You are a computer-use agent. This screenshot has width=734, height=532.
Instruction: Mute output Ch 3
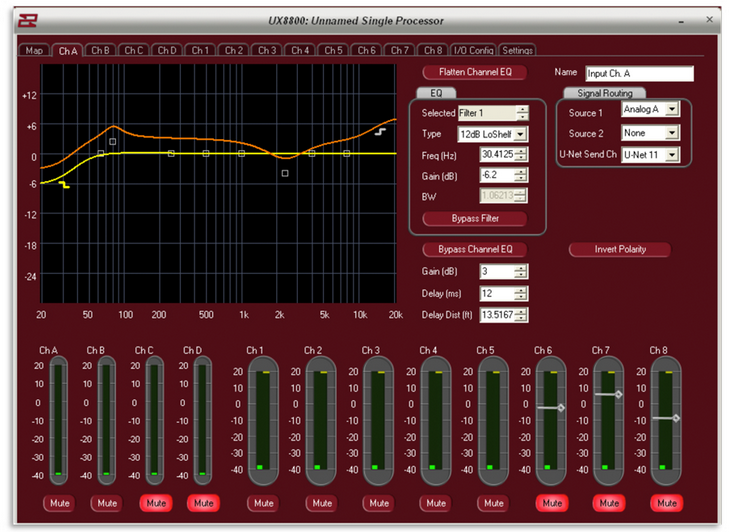point(379,503)
